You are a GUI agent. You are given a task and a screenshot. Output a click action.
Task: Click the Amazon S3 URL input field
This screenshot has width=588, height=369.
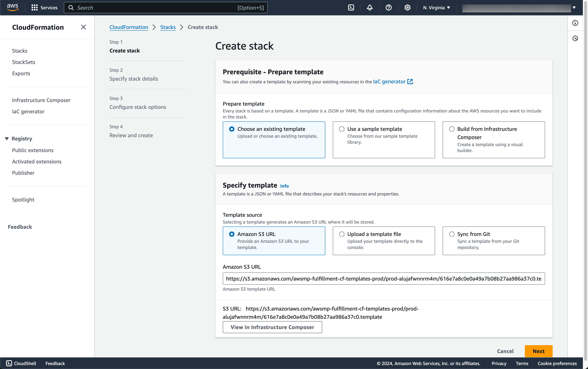pyautogui.click(x=383, y=278)
